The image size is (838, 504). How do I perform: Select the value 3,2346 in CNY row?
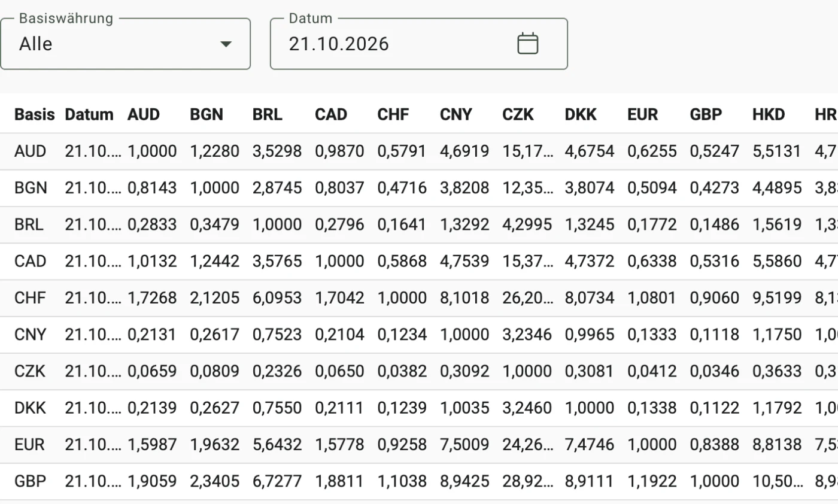pos(527,334)
